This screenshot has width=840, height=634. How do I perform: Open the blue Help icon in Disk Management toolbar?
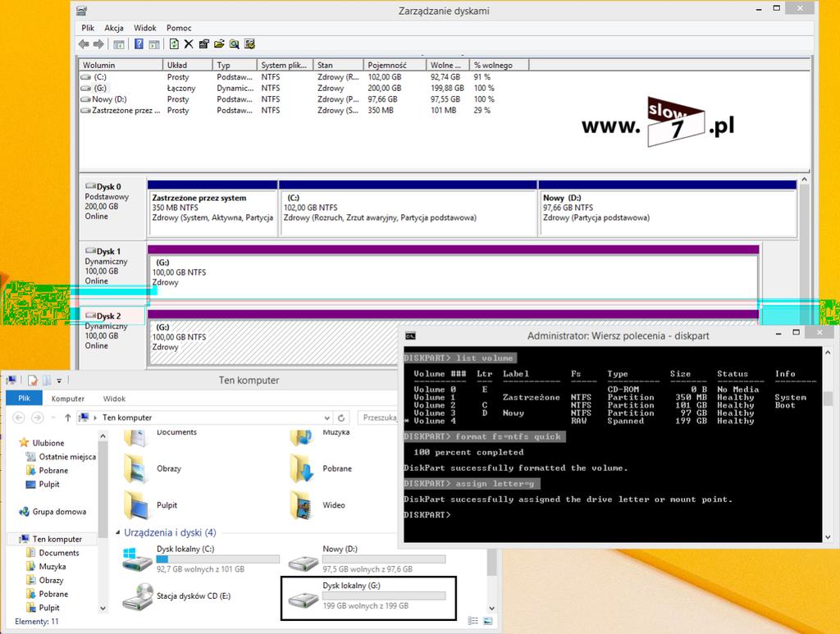point(139,44)
